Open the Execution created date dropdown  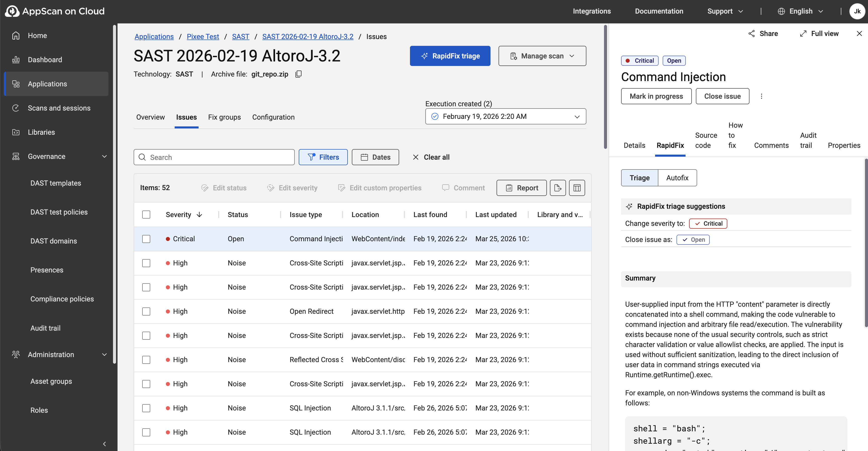click(505, 116)
